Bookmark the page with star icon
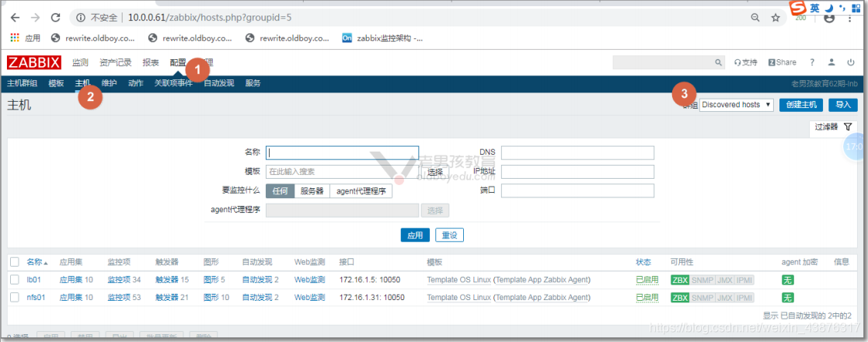 776,18
